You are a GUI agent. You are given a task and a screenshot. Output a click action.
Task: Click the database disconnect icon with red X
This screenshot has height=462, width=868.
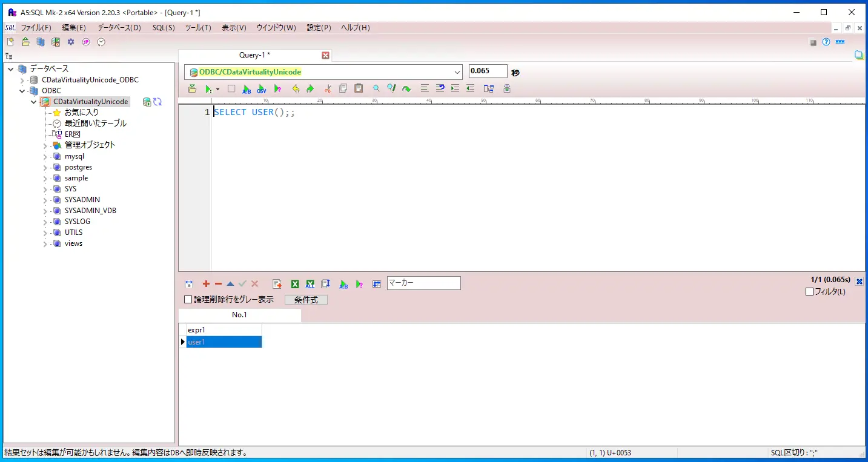pyautogui.click(x=56, y=42)
